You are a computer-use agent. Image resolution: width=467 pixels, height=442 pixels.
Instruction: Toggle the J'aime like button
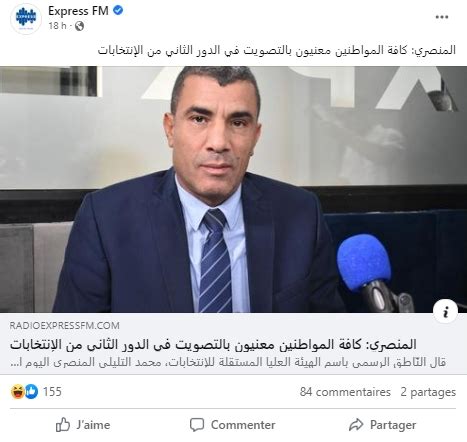(x=83, y=425)
